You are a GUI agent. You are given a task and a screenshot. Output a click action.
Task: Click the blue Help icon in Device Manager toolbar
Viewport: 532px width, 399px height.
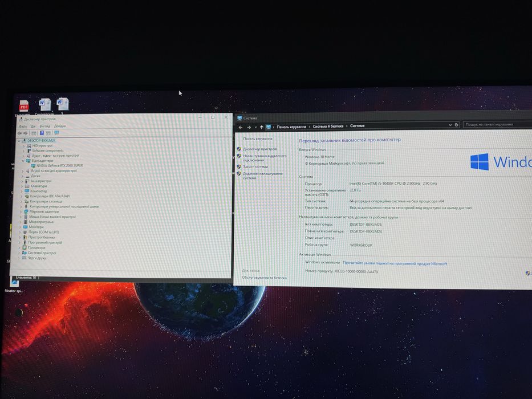[42, 133]
